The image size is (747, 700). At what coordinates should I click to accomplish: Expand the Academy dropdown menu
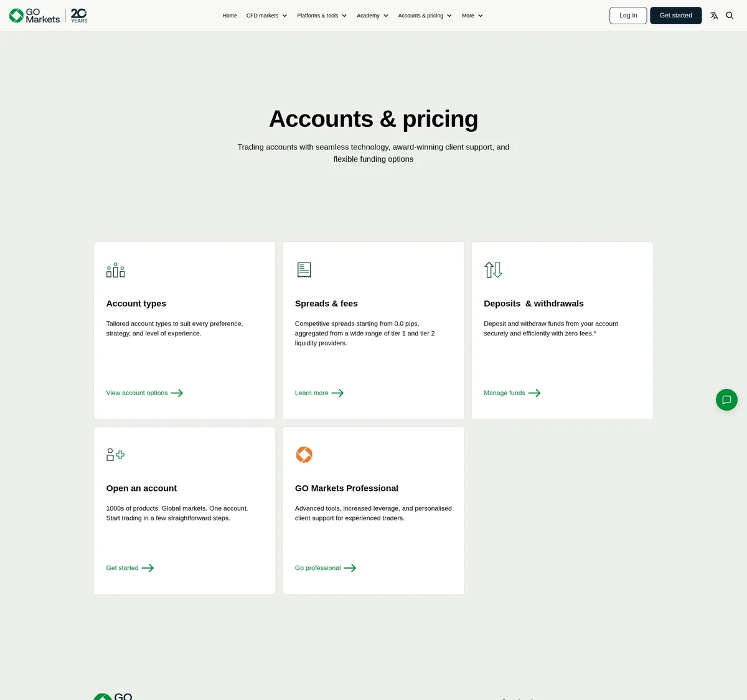372,16
